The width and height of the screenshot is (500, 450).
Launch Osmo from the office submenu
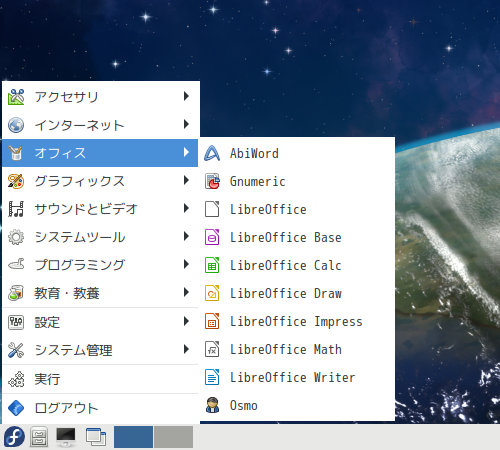297,405
